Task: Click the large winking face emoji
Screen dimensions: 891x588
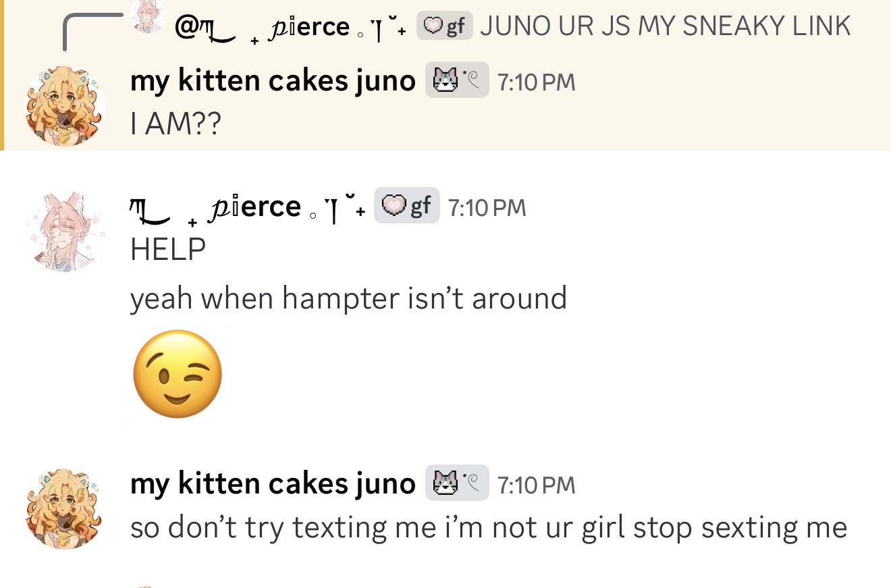Action: (x=177, y=373)
